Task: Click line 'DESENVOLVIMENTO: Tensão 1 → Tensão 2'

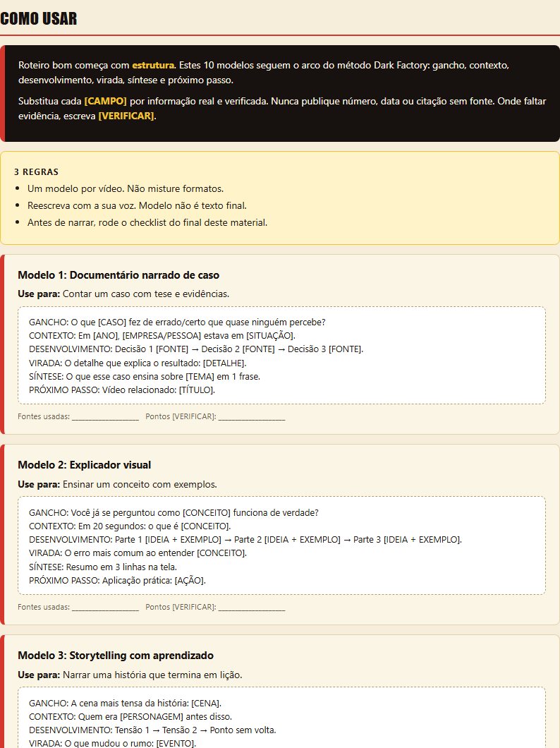Action: [x=152, y=730]
